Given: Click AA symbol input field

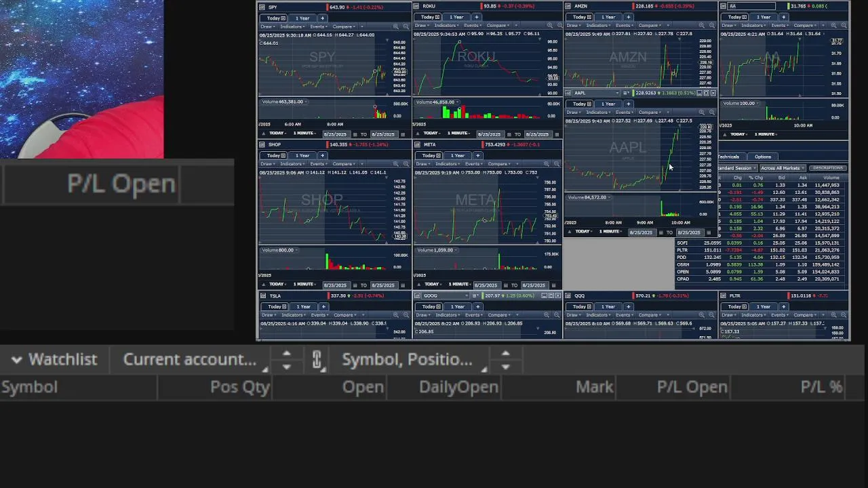Looking at the screenshot, I should 751,6.
